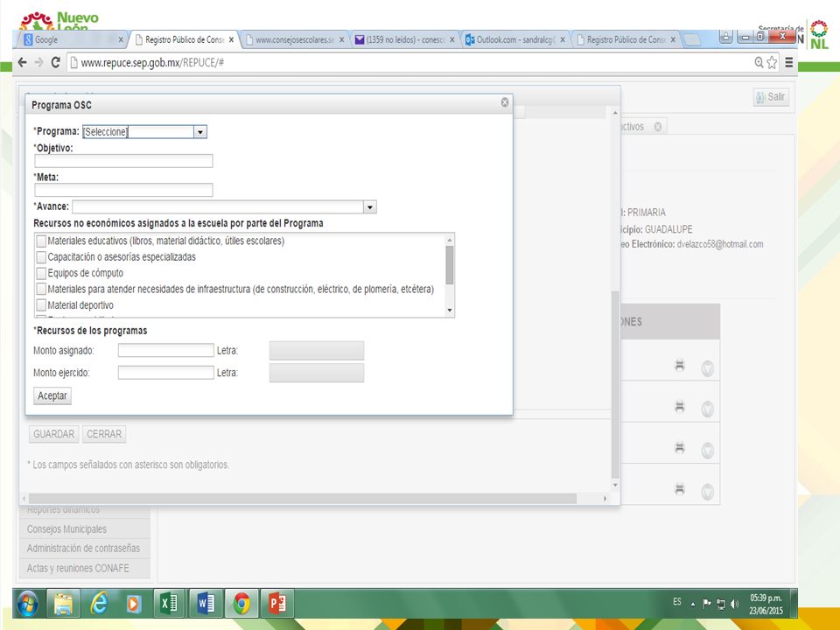Viewport: 840px width, 630px height.
Task: Bookmark page with star icon
Action: pyautogui.click(x=772, y=63)
